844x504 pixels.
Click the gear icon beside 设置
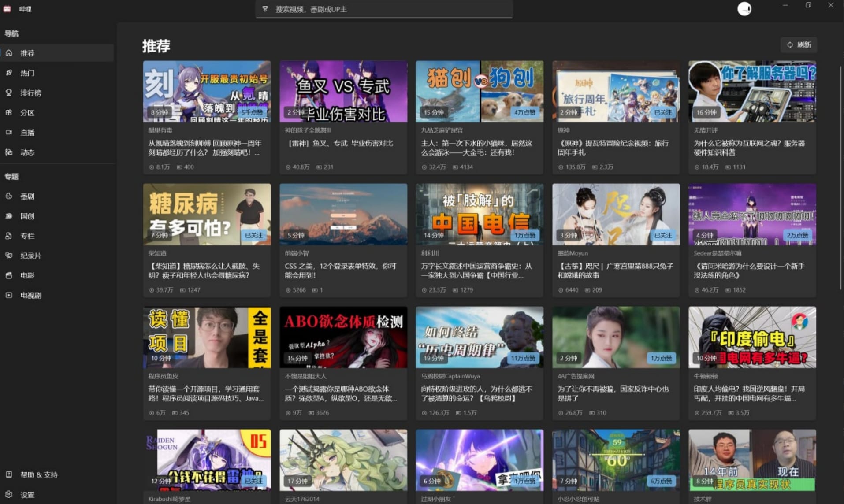pos(9,494)
